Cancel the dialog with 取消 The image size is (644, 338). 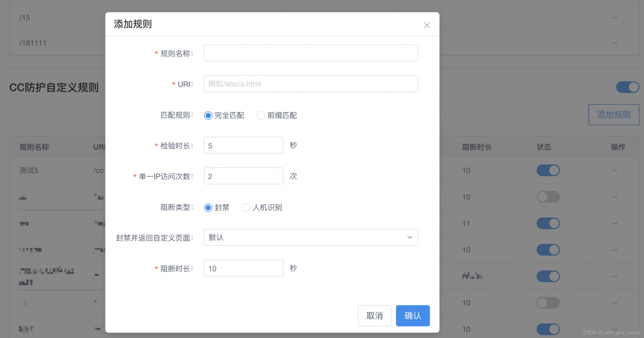374,315
